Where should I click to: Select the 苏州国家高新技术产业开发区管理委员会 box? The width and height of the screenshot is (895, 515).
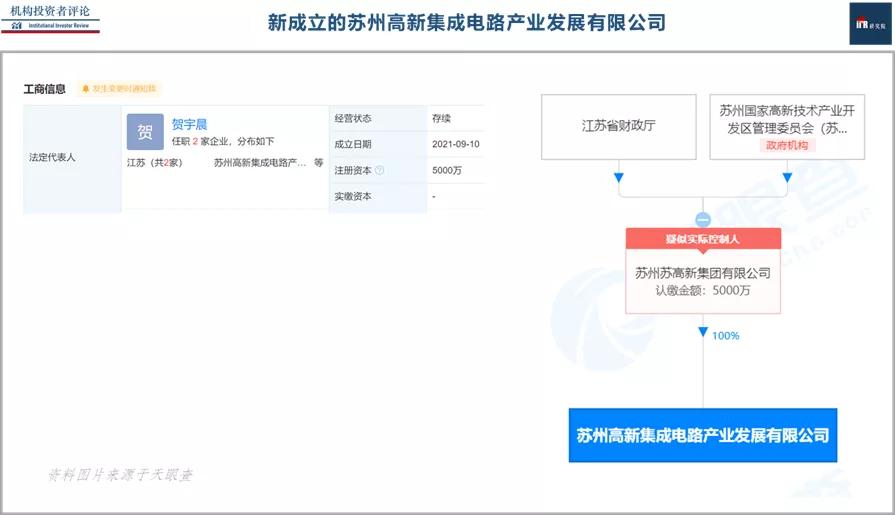coord(787,127)
